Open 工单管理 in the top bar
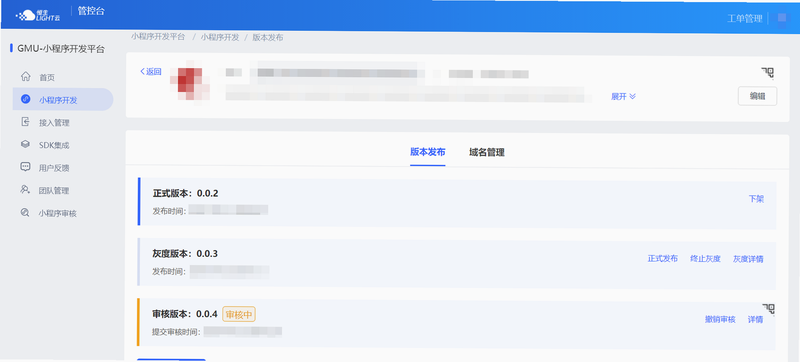The height and width of the screenshot is (362, 800). pyautogui.click(x=744, y=19)
